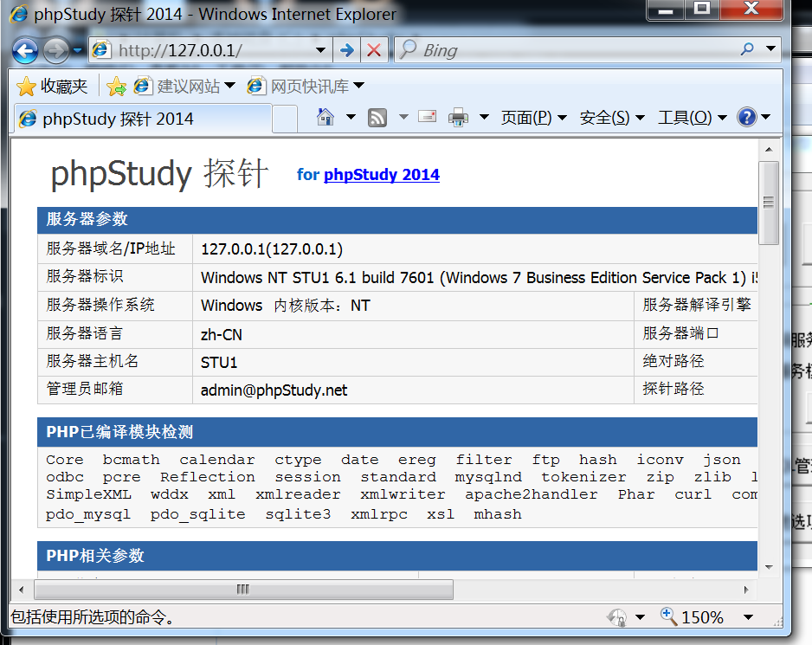
Task: Click the search magnifier button
Action: pyautogui.click(x=747, y=49)
